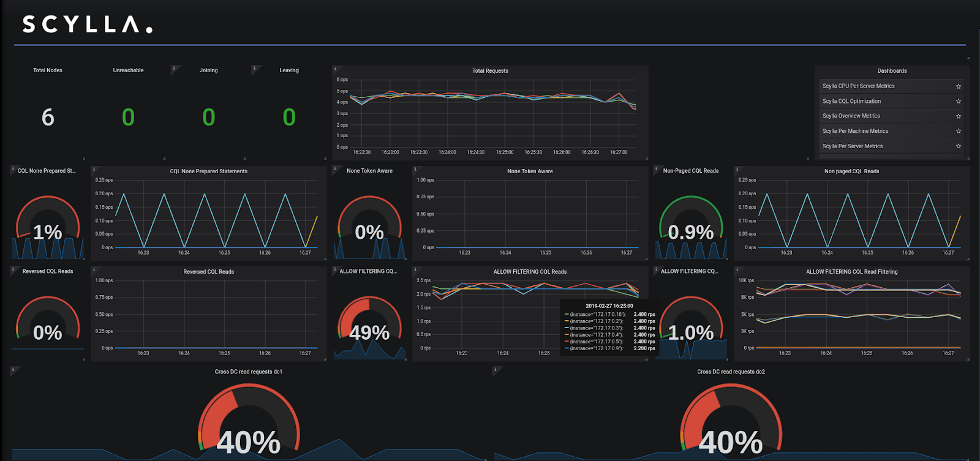Click info icon on Reversed CQL Reads graph

point(94,269)
